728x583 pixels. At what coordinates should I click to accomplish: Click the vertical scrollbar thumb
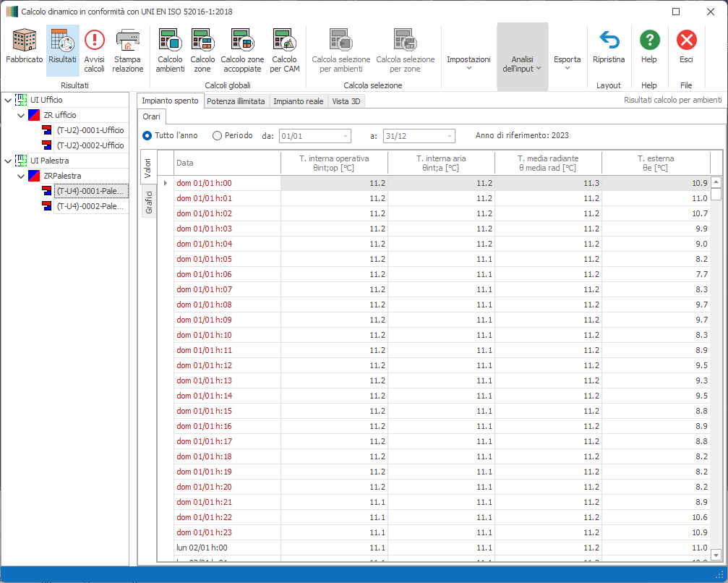pos(716,194)
